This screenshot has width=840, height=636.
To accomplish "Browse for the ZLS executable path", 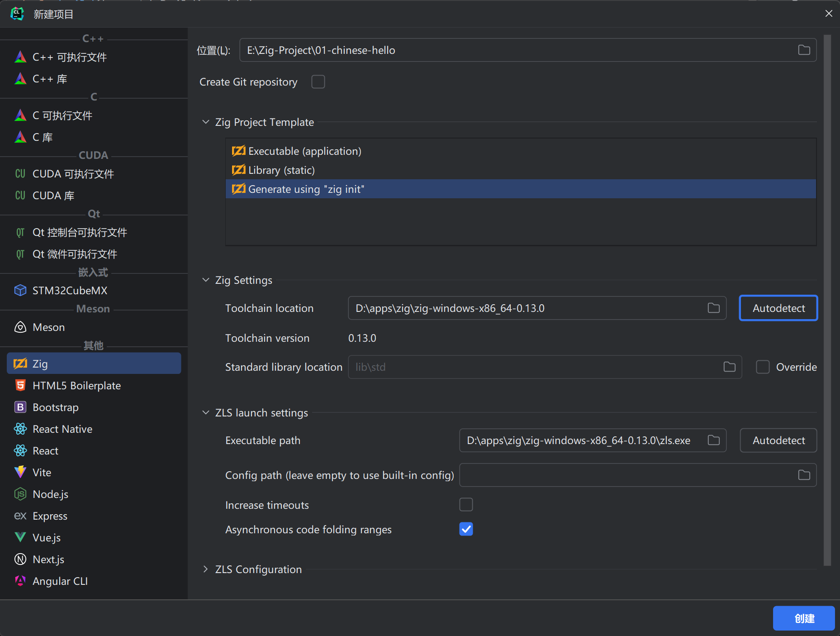I will 713,440.
